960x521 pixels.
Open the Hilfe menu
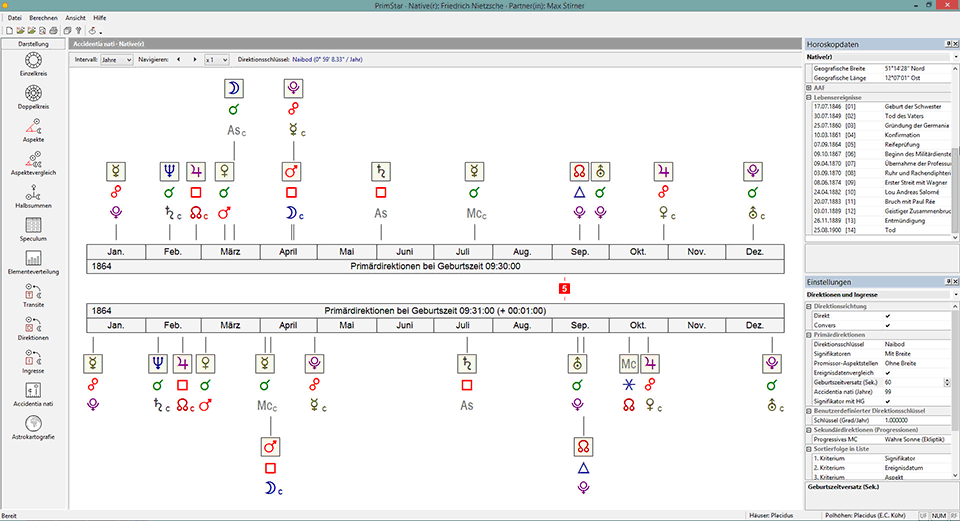(x=100, y=18)
